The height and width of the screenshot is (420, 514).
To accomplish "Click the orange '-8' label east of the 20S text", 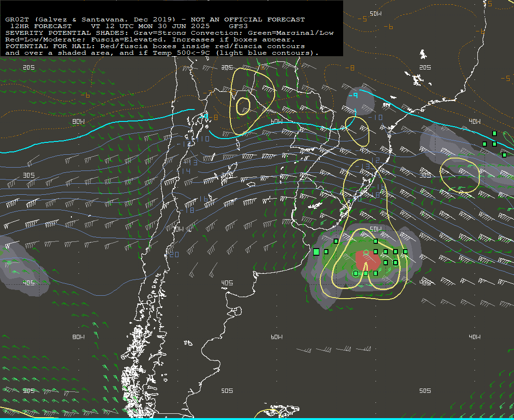I will pos(350,68).
